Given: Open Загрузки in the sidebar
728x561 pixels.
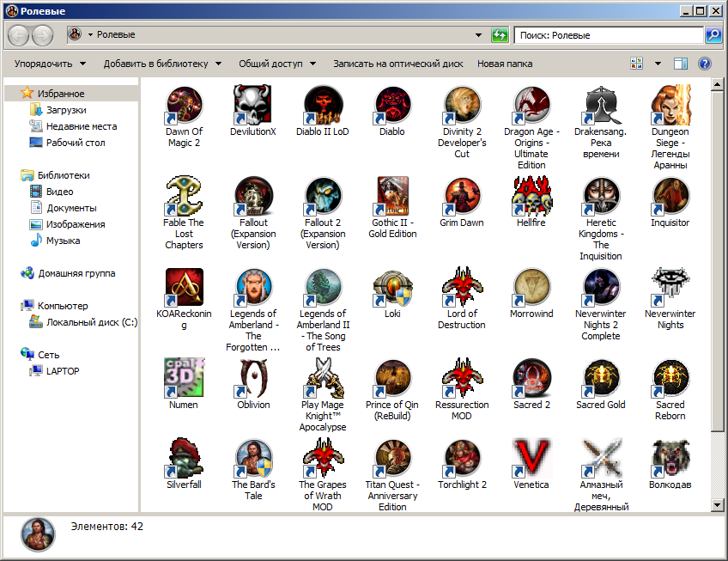Looking at the screenshot, I should coord(66,110).
